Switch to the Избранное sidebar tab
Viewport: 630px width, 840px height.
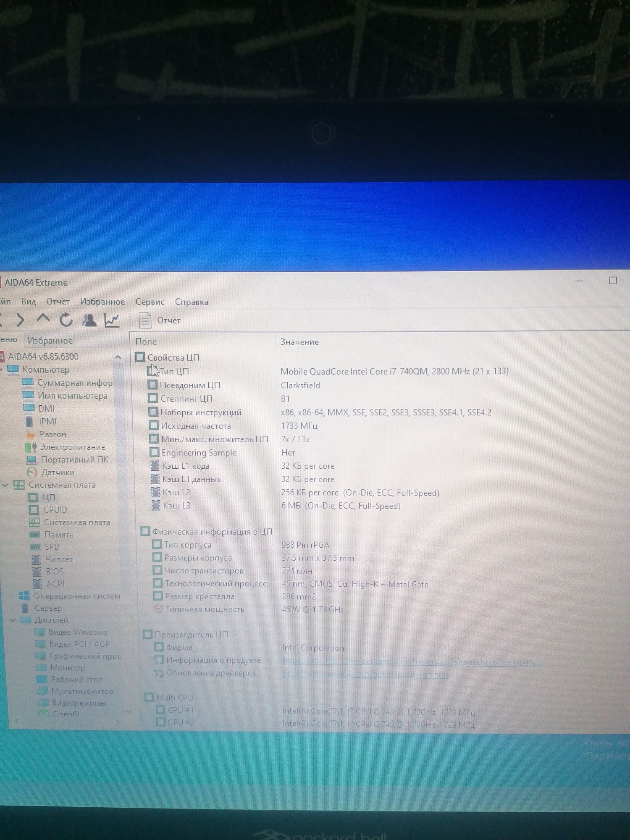tap(50, 341)
